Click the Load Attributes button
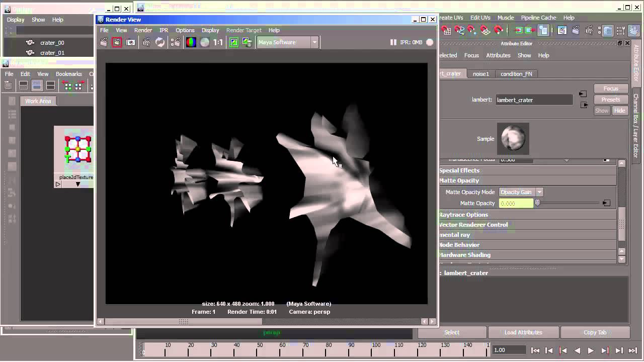The width and height of the screenshot is (644, 362). 523,332
